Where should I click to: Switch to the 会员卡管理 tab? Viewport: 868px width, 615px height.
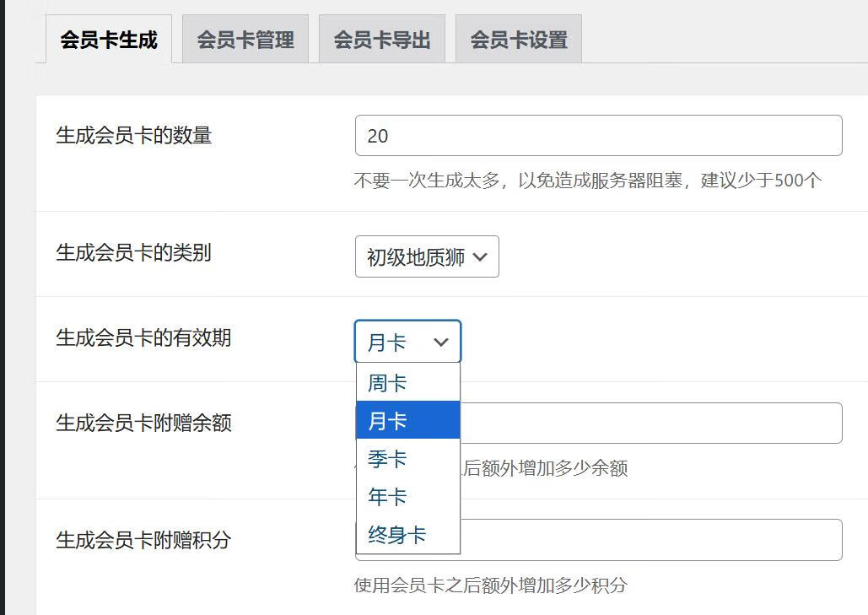[x=245, y=38]
